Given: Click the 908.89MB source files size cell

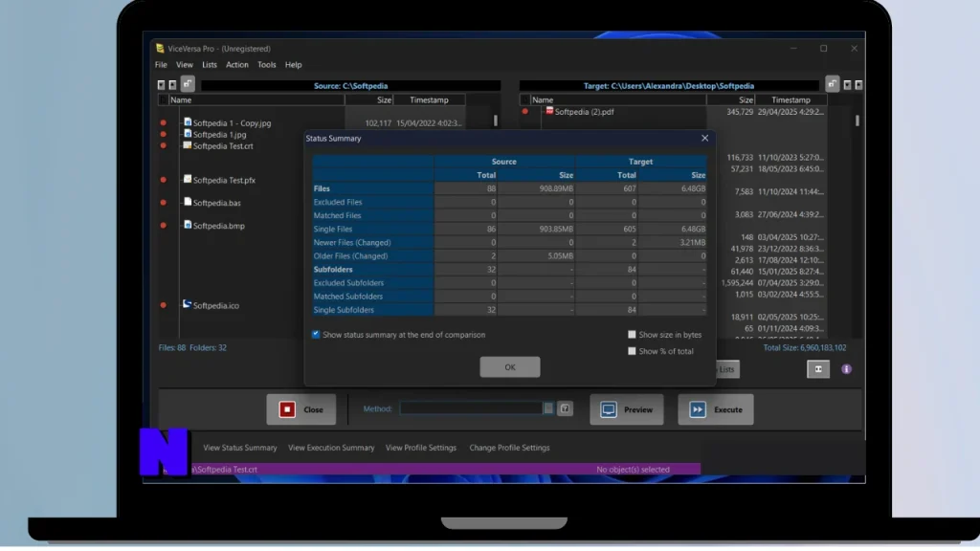Looking at the screenshot, I should tap(536, 188).
